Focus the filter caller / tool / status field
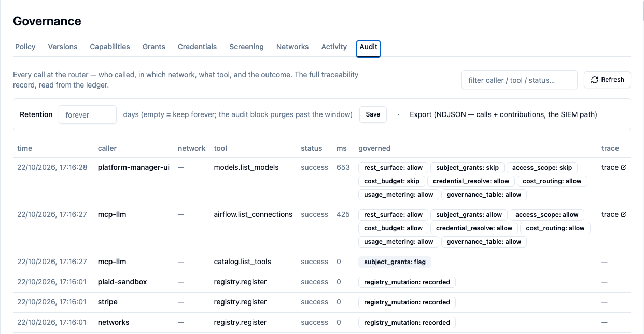The height and width of the screenshot is (334, 644). coord(520,80)
